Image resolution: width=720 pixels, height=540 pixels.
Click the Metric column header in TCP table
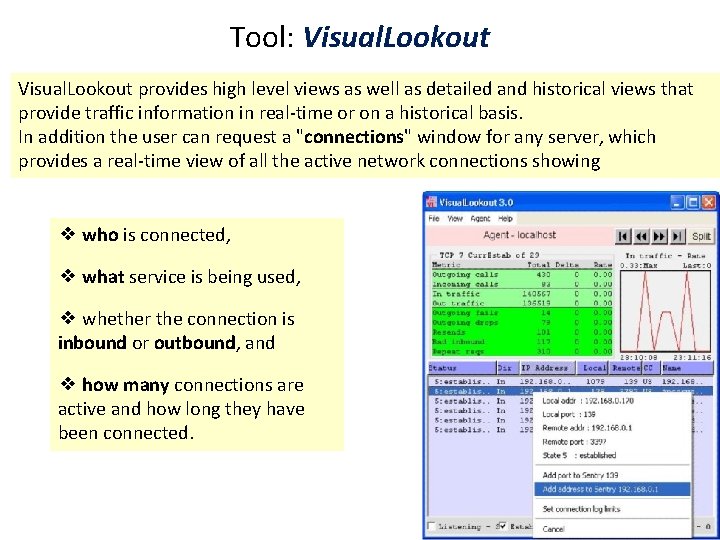click(446, 265)
